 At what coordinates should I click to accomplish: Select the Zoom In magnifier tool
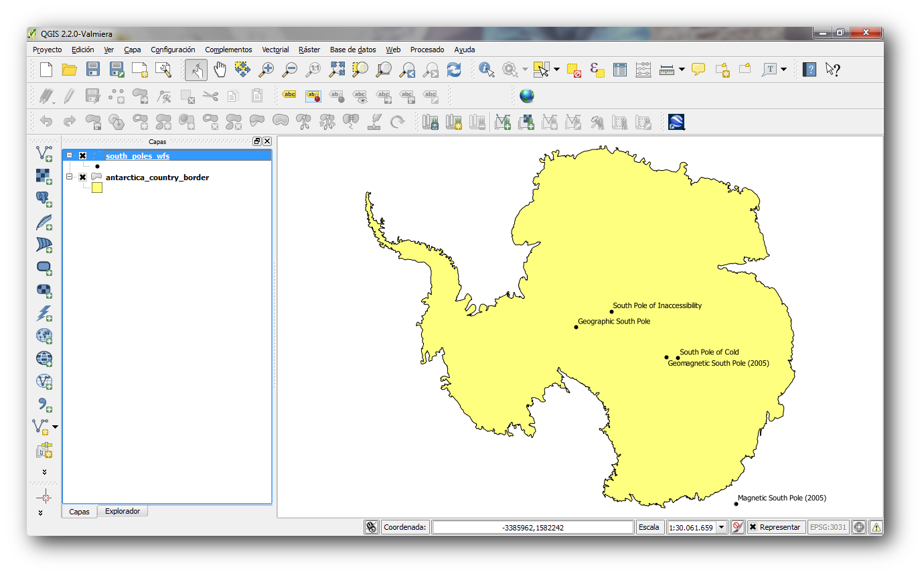(266, 69)
